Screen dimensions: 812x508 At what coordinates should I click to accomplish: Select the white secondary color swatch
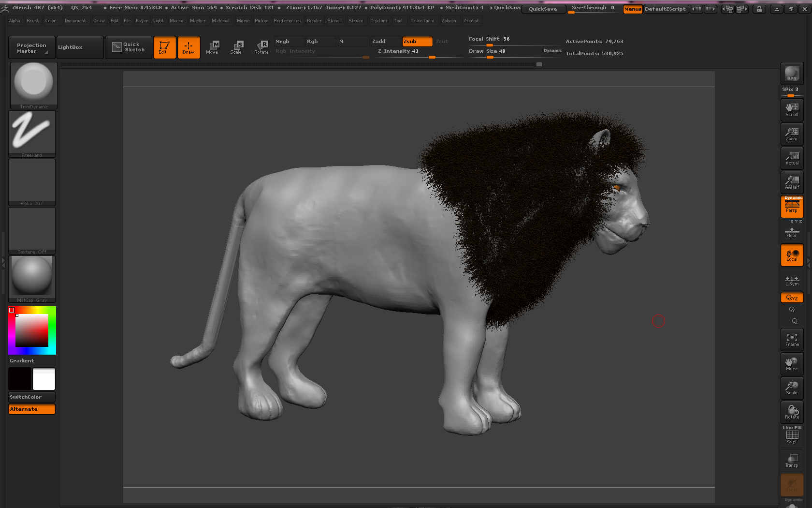[44, 379]
